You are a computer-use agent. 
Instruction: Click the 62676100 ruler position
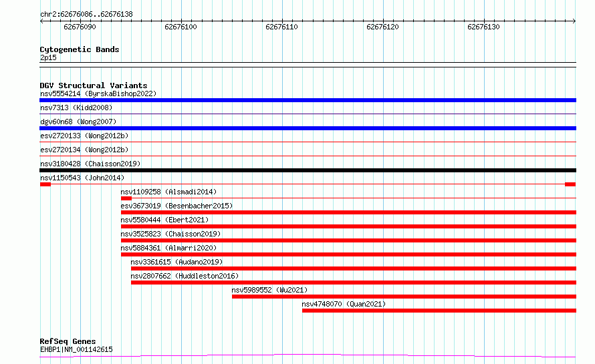[181, 27]
